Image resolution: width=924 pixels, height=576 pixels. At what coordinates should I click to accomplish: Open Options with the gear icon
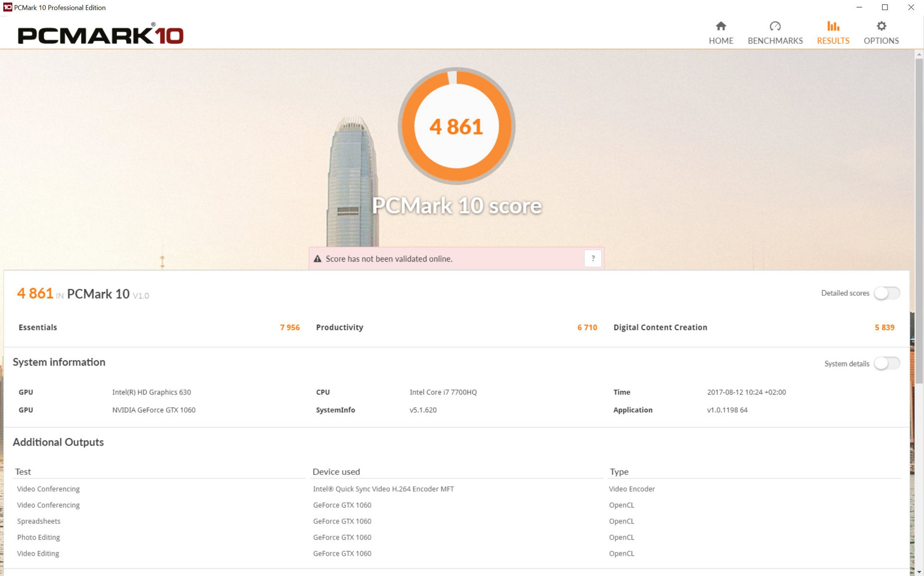tap(881, 26)
